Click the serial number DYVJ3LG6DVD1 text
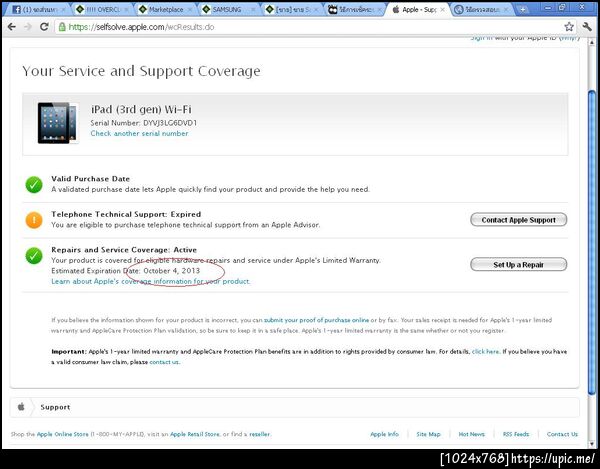The width and height of the screenshot is (600, 469). (170, 123)
